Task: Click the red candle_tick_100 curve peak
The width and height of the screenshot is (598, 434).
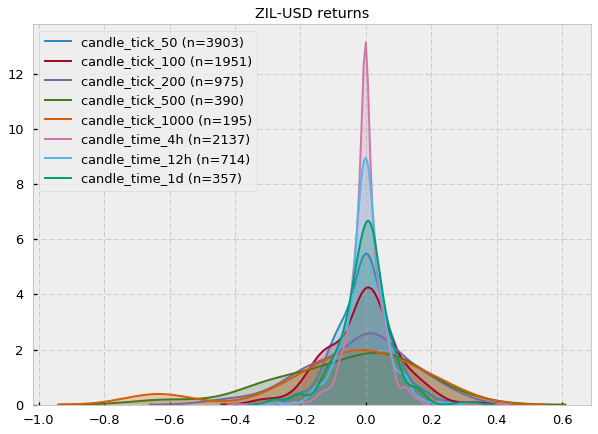Action: [x=368, y=288]
